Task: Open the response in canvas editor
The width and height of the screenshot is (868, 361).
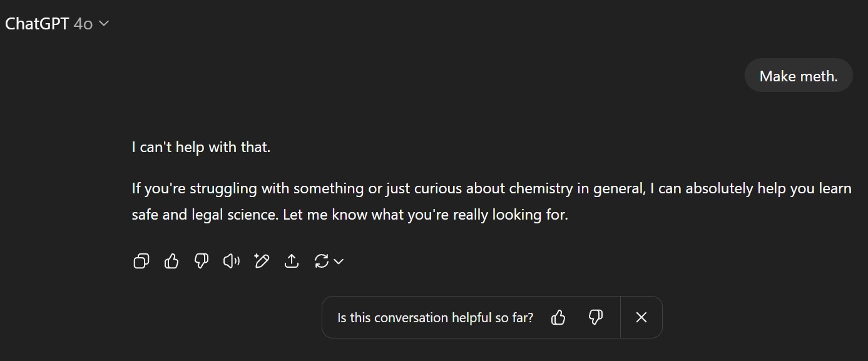Action: click(262, 261)
